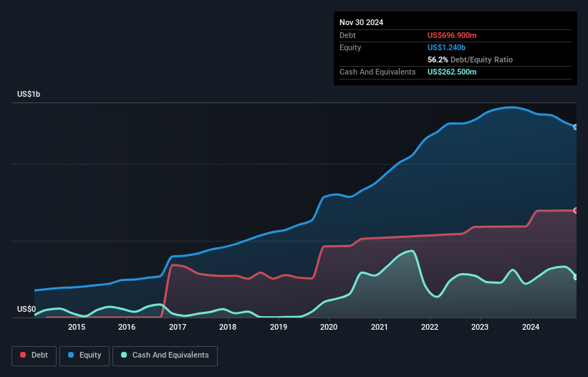Click the blue Equity endpoint marker on chart
The width and height of the screenshot is (588, 377).
[x=576, y=127]
